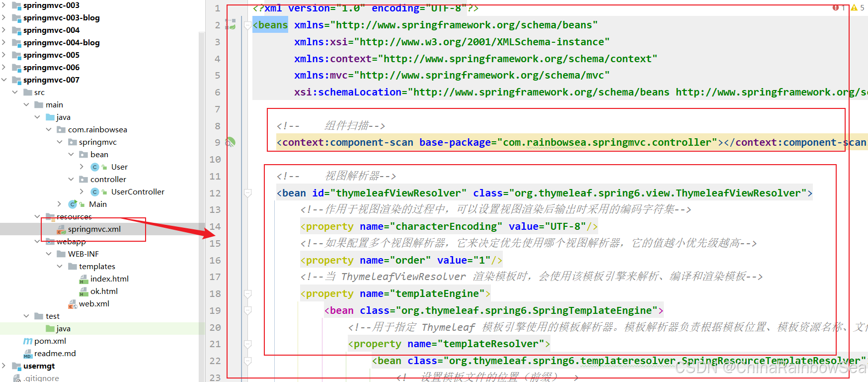Fold the beans tag on line 2

point(247,25)
